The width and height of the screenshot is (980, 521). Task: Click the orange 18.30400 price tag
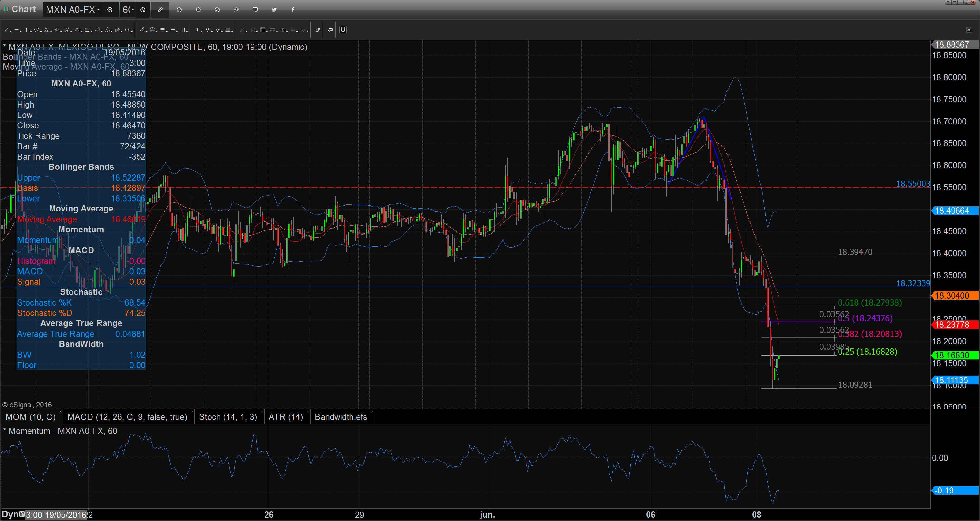click(x=955, y=295)
